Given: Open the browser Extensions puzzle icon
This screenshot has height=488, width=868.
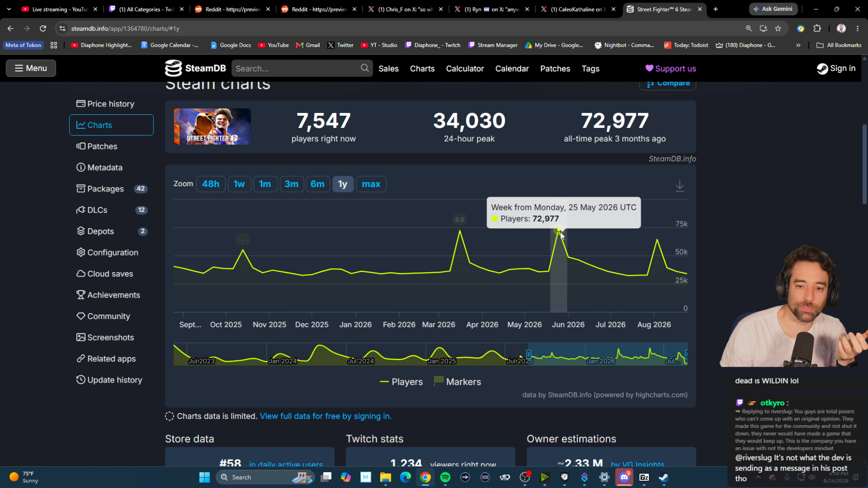Looking at the screenshot, I should pyautogui.click(x=817, y=28).
